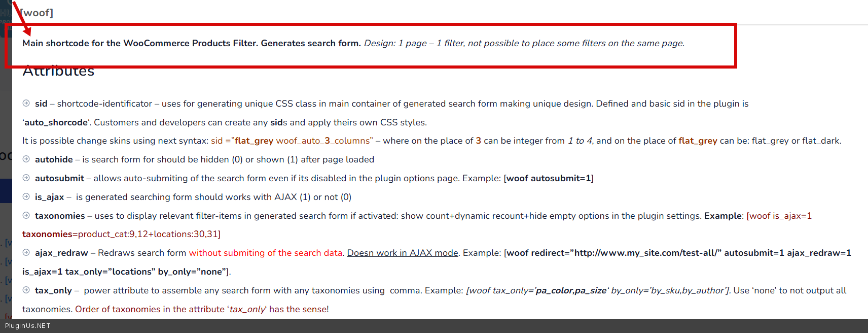
Task: Click the bold 'autohide' attribute name
Action: 54,159
